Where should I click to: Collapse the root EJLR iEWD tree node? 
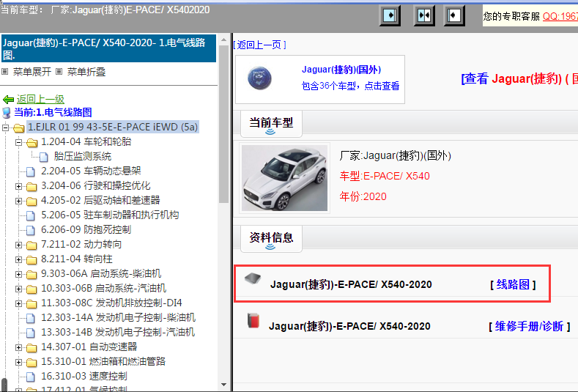pos(5,128)
